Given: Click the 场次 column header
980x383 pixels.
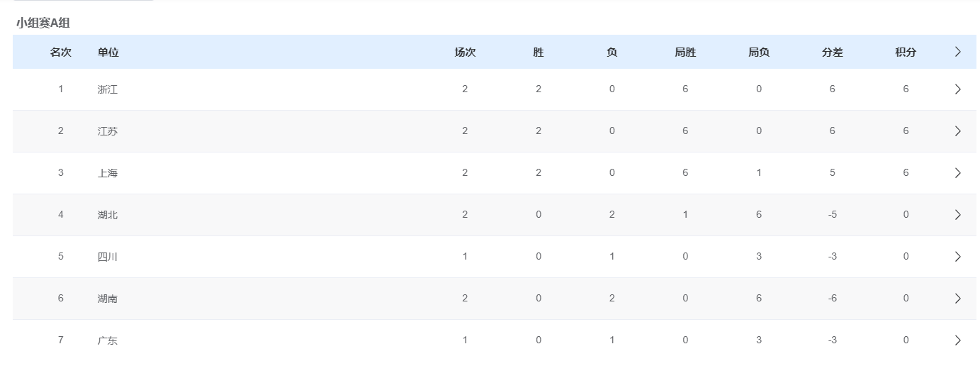Looking at the screenshot, I should pos(465,52).
